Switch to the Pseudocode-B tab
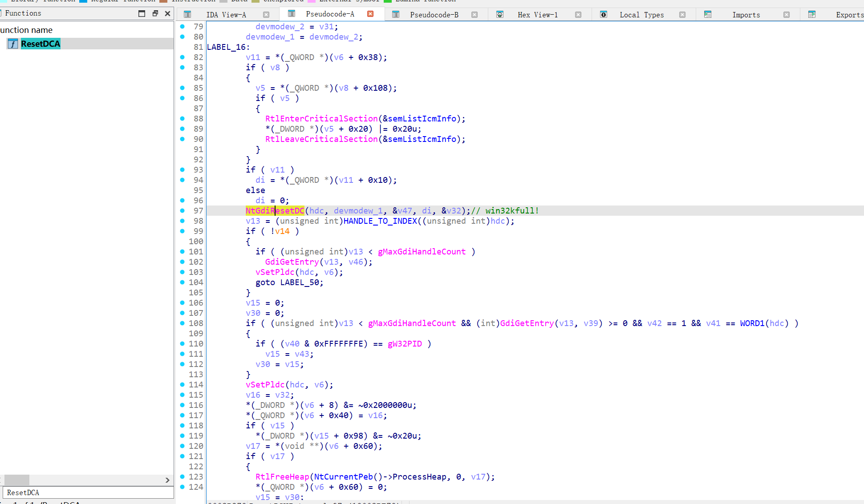The width and height of the screenshot is (864, 504). point(434,15)
